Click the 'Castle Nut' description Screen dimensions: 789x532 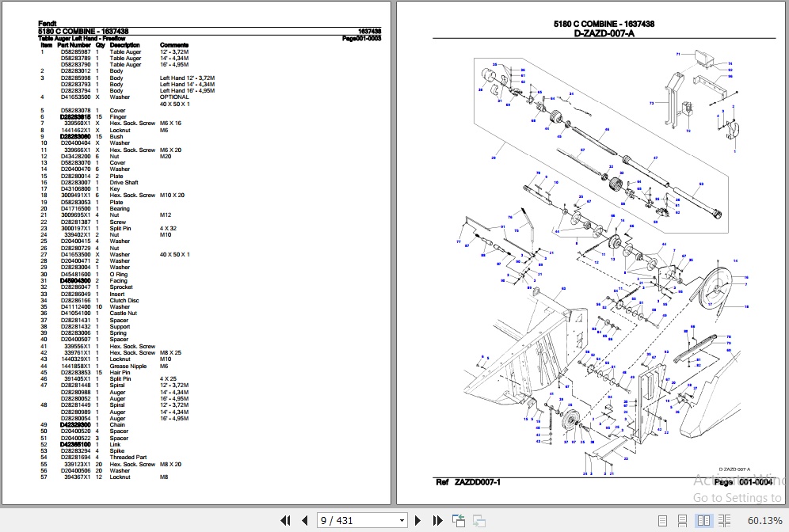pyautogui.click(x=124, y=313)
